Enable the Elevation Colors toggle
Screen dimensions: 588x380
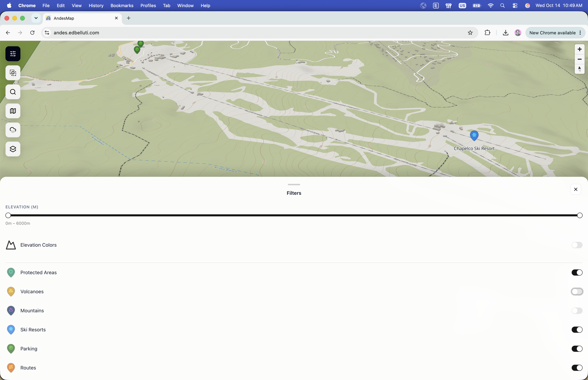(577, 245)
